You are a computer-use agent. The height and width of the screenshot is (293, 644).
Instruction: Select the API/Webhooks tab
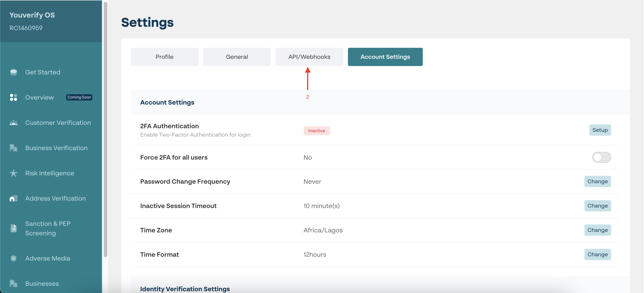click(x=309, y=57)
